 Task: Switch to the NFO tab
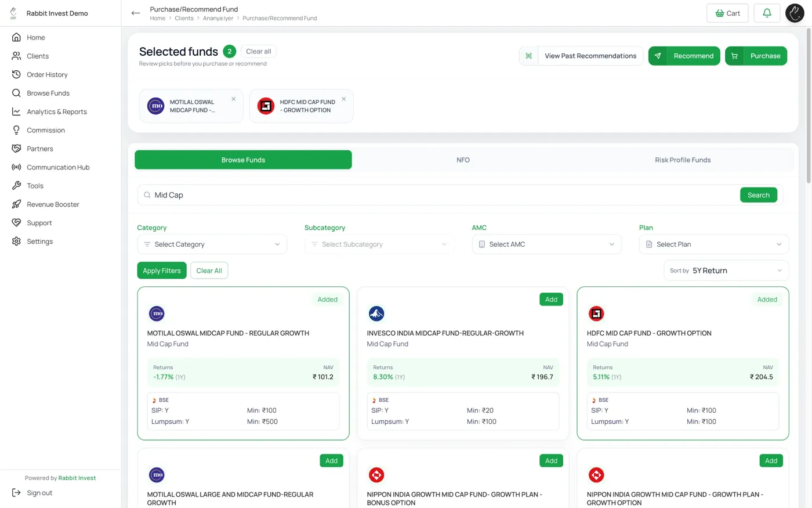pos(463,160)
